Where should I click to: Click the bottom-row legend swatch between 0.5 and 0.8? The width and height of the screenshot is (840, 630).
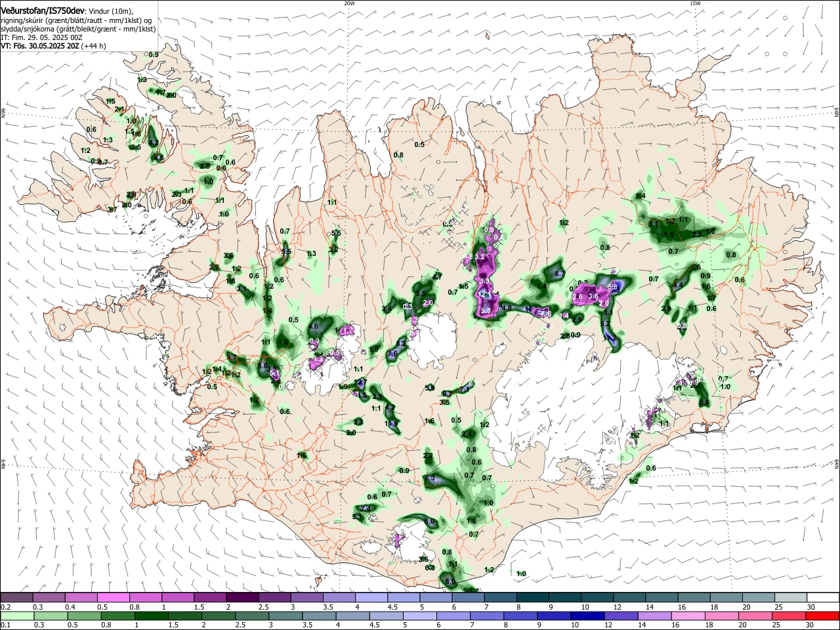tap(83, 616)
